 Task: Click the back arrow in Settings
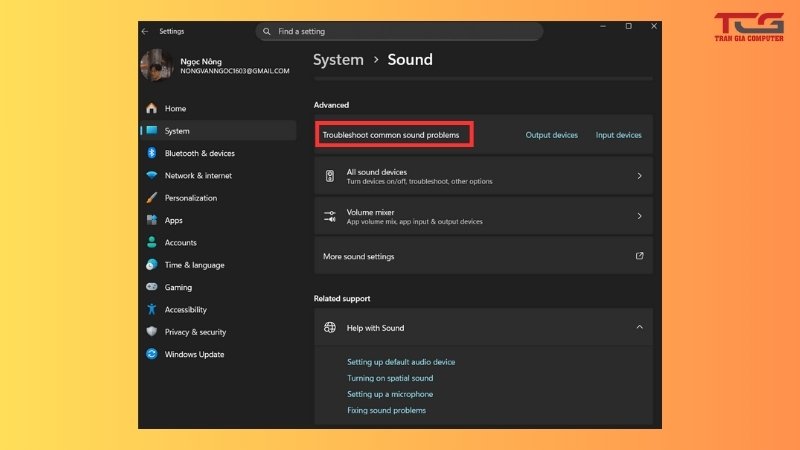146,31
